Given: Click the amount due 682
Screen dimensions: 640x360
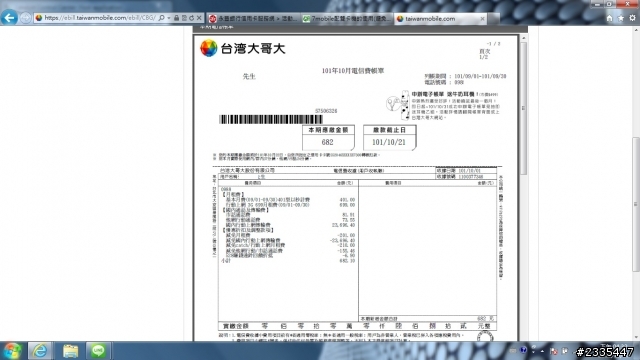Looking at the screenshot, I should click(327, 142).
